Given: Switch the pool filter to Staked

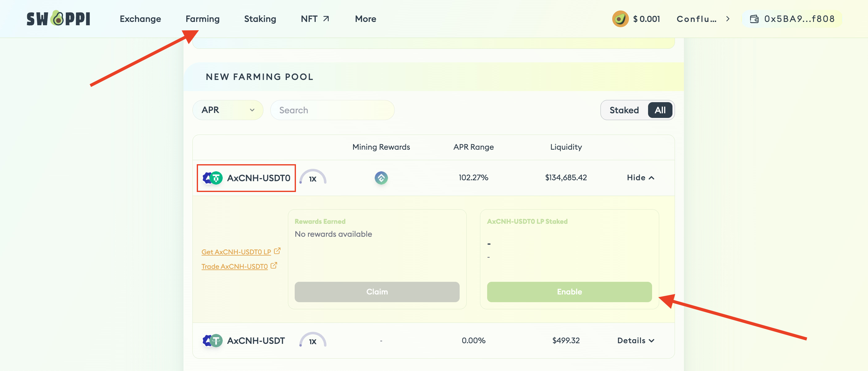Looking at the screenshot, I should (624, 110).
